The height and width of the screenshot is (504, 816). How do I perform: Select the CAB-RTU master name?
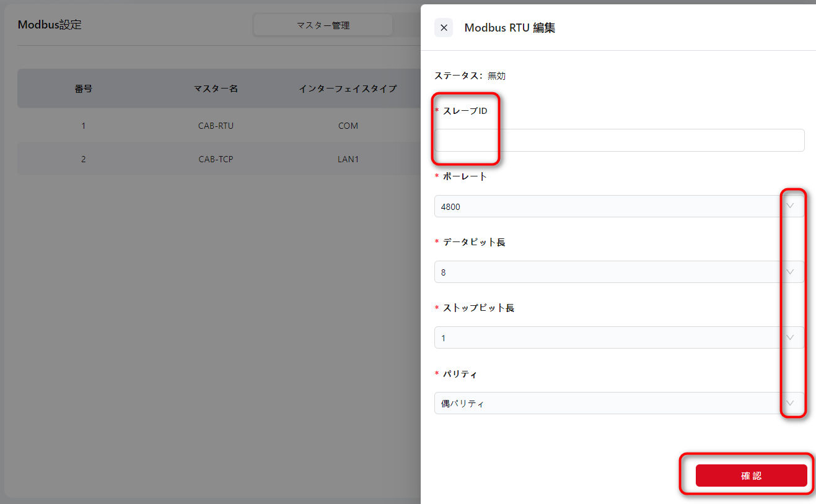click(216, 126)
